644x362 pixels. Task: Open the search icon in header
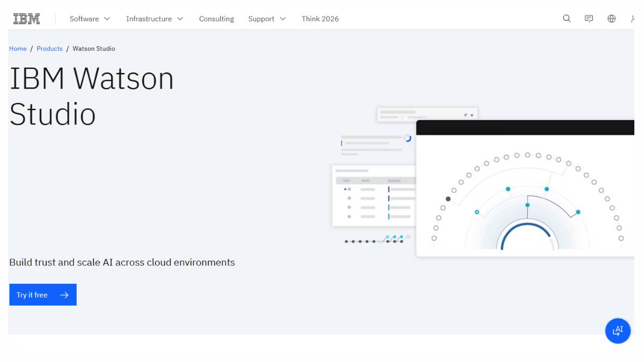[x=567, y=19]
